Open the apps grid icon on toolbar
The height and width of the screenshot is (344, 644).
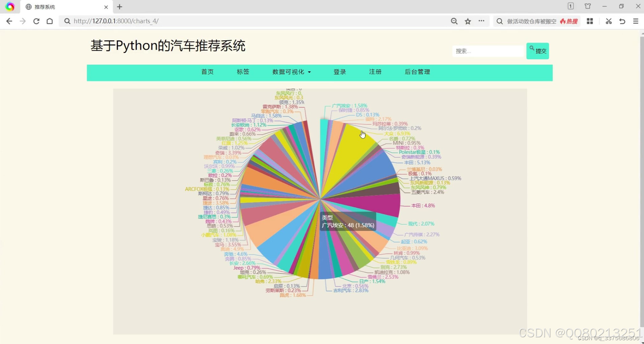590,21
